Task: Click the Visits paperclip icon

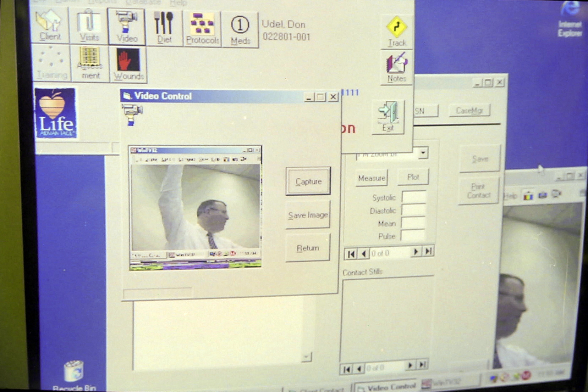Action: 88,26
